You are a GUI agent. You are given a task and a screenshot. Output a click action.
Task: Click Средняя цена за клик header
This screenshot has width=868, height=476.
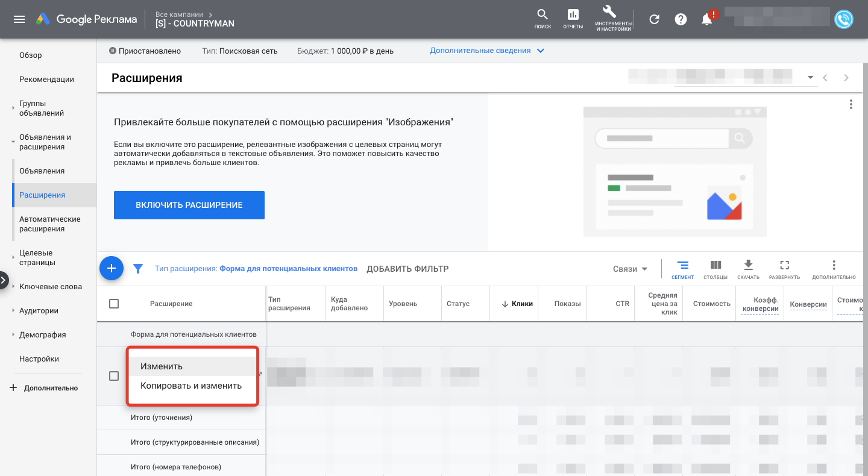662,304
